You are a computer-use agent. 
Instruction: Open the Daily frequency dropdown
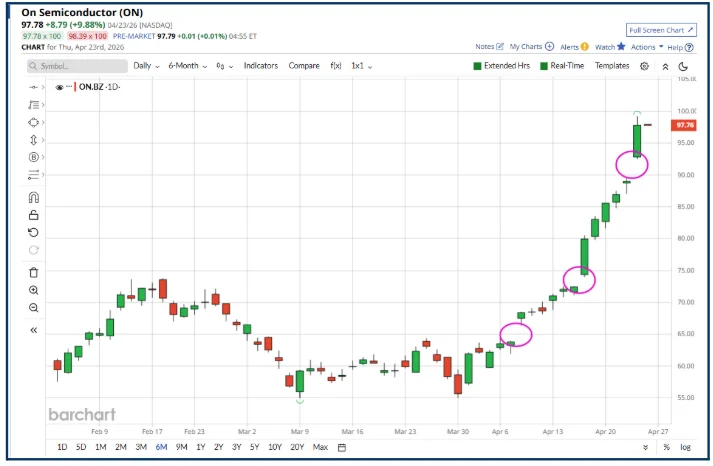tap(146, 66)
